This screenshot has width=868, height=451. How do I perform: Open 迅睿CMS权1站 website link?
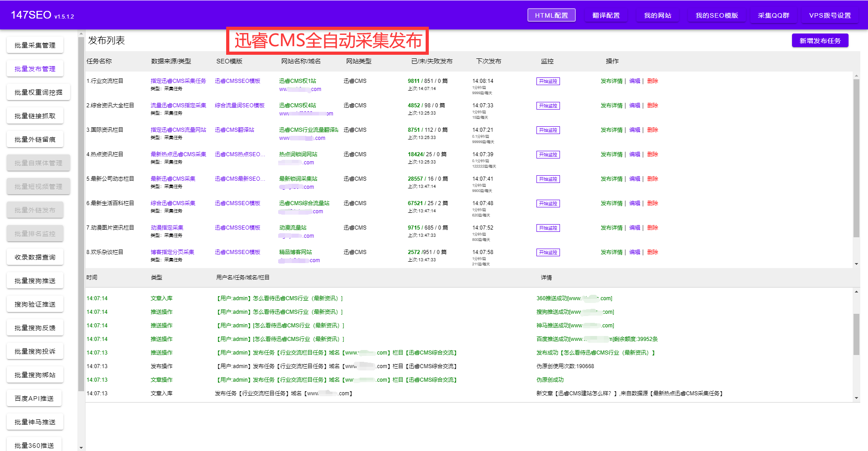pos(298,81)
